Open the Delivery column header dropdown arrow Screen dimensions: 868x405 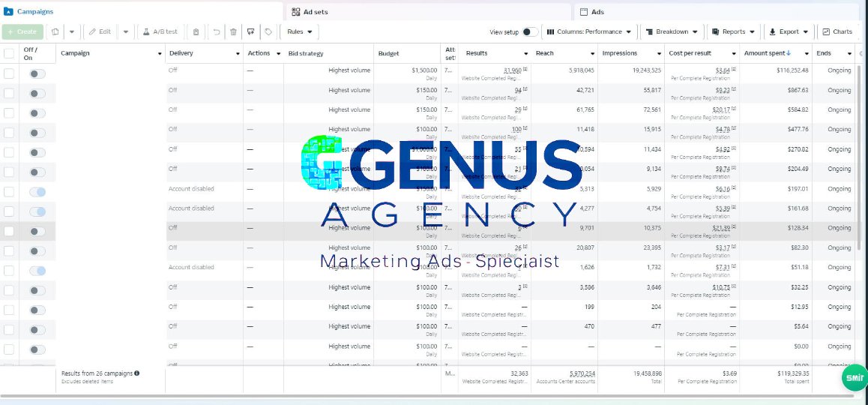tap(238, 54)
